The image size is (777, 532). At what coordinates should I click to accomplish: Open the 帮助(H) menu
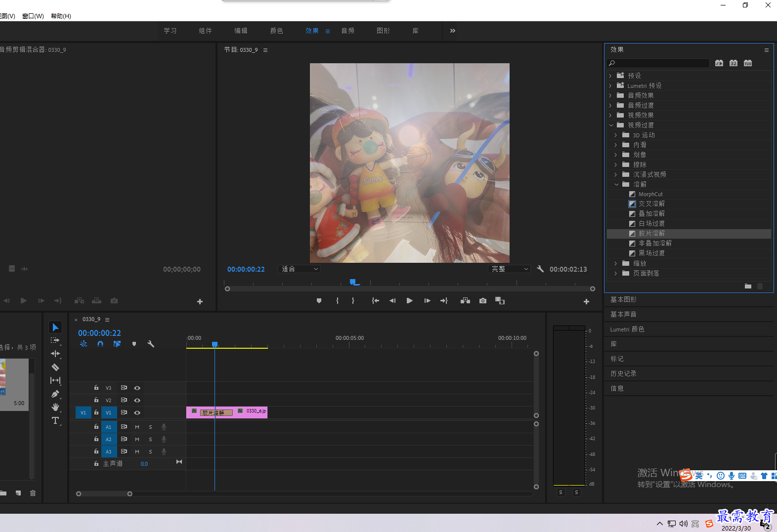tap(61, 16)
